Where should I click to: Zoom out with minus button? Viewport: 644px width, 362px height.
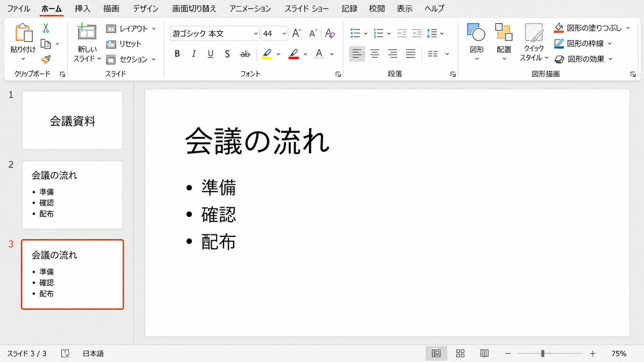coord(508,354)
